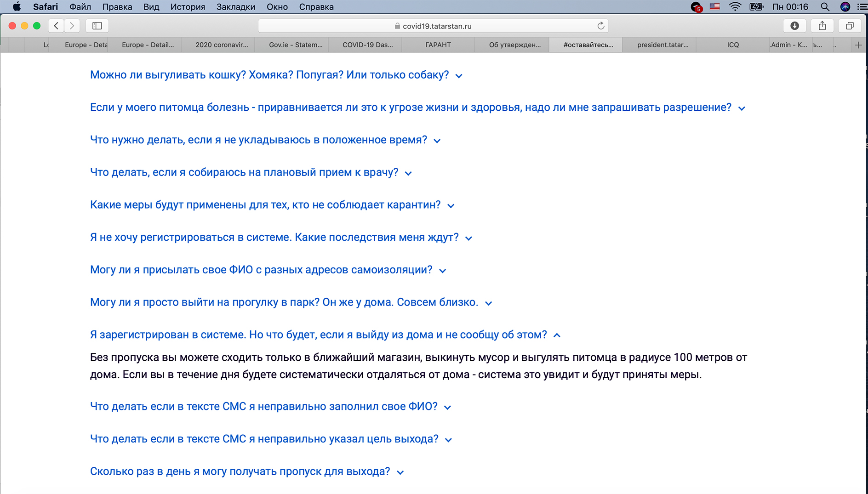Open question 'Что делать, если я собираюсь на плановый прием'
868x494 pixels.
click(251, 173)
